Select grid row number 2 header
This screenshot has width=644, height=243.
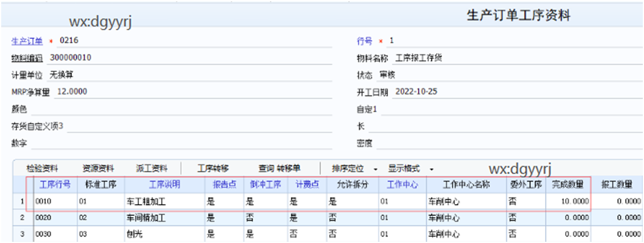click(x=23, y=218)
